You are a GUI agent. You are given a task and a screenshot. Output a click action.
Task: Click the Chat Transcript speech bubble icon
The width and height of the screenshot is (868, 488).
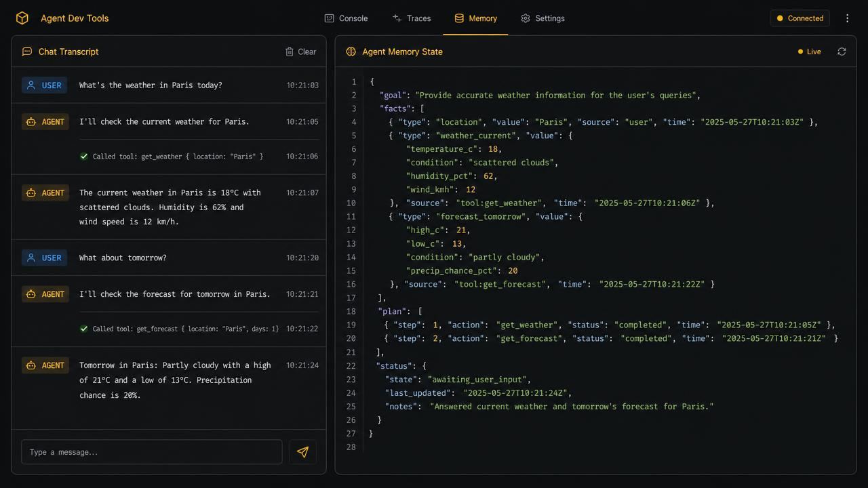[x=27, y=52]
